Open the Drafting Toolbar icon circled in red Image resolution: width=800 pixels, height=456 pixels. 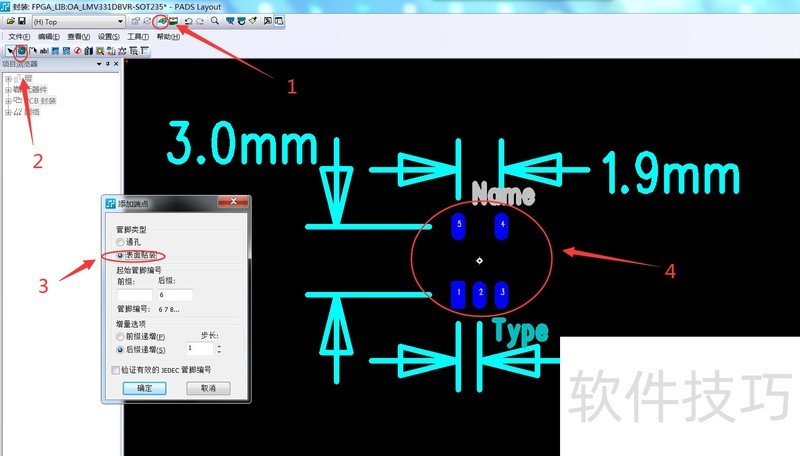[162, 20]
